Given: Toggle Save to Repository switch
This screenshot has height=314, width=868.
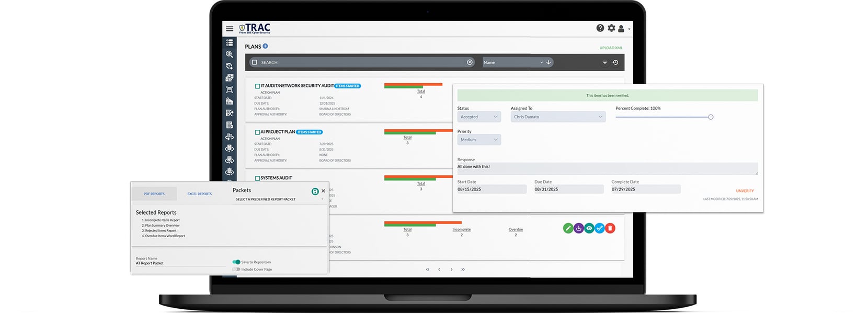Looking at the screenshot, I should (236, 262).
